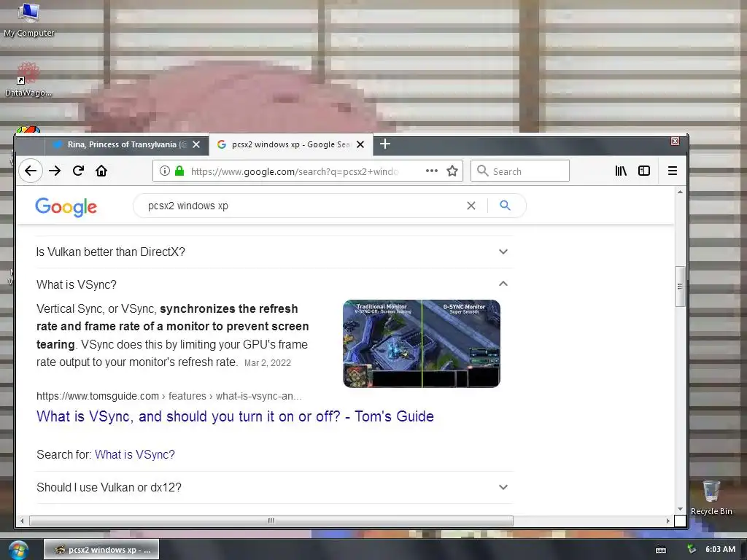Viewport: 747px width, 560px height.
Task: Click the scroll up arrow
Action: tap(680, 192)
